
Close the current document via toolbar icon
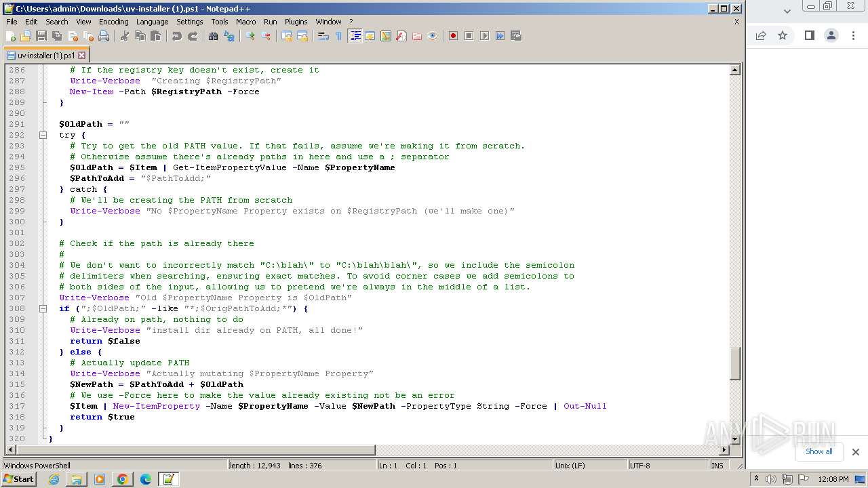(73, 36)
